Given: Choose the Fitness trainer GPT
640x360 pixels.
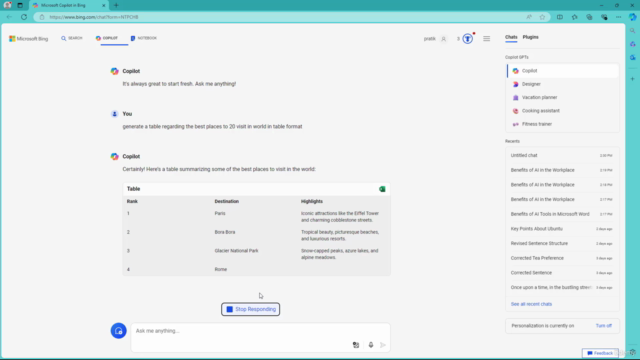Looking at the screenshot, I should pyautogui.click(x=563, y=124).
